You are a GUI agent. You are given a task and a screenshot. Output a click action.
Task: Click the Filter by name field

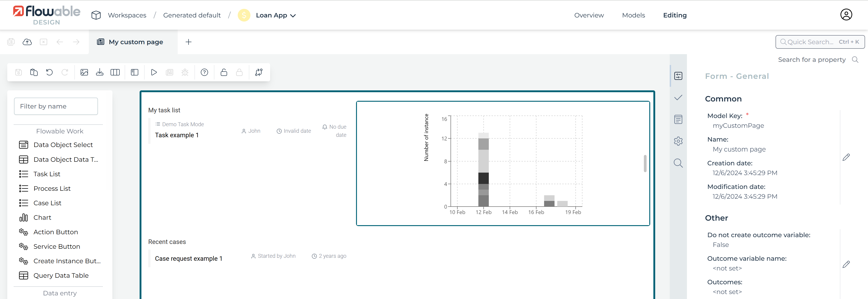(56, 106)
